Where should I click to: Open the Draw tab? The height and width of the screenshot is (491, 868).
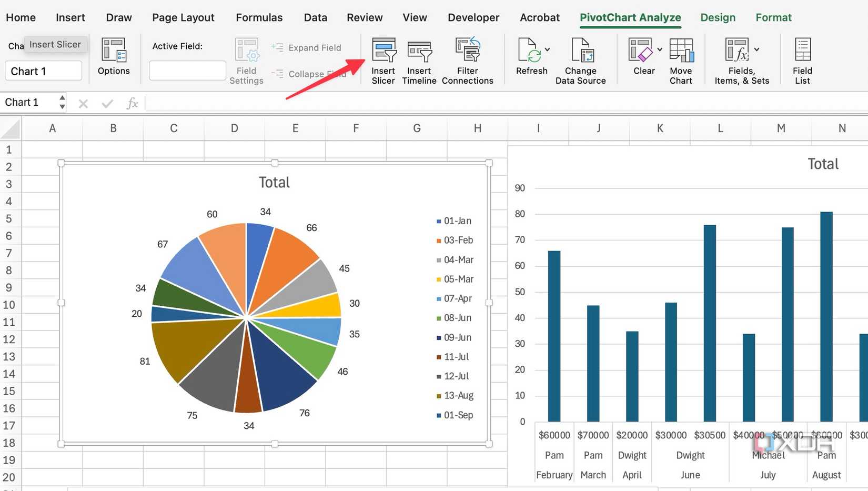pos(119,17)
